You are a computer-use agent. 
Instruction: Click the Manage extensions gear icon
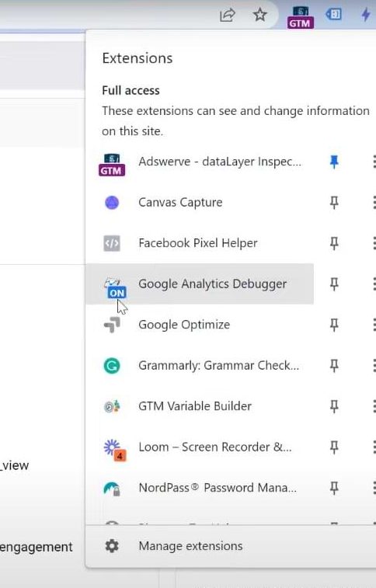coord(112,546)
